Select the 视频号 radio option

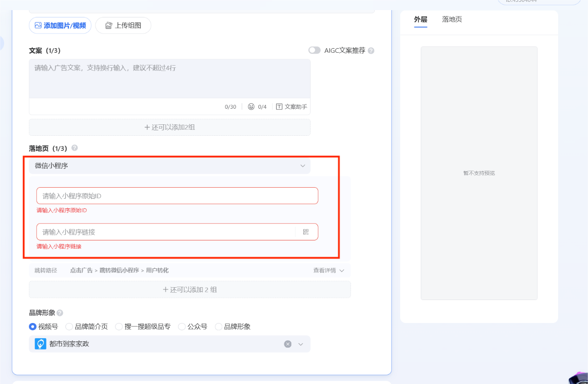tap(33, 327)
